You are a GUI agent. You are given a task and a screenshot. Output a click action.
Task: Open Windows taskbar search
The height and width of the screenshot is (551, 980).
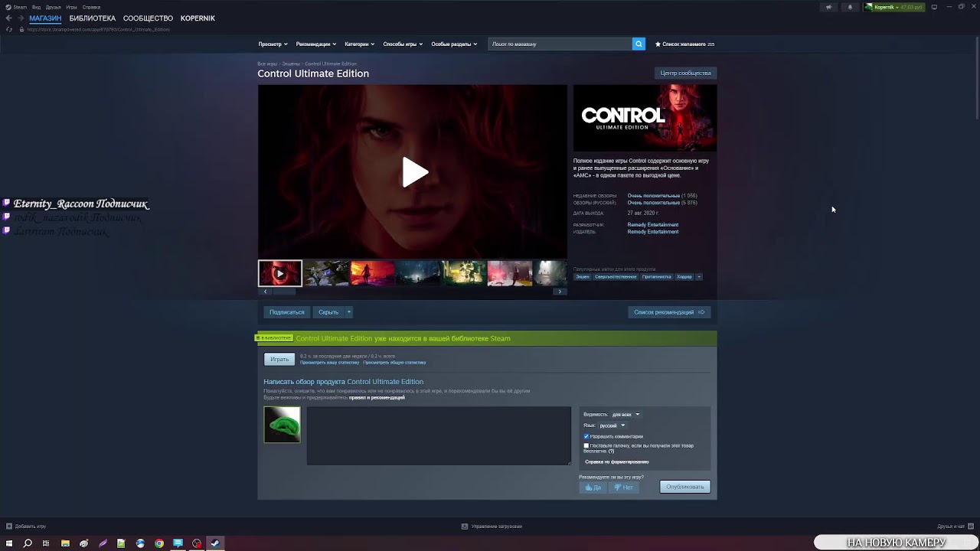coord(28,543)
